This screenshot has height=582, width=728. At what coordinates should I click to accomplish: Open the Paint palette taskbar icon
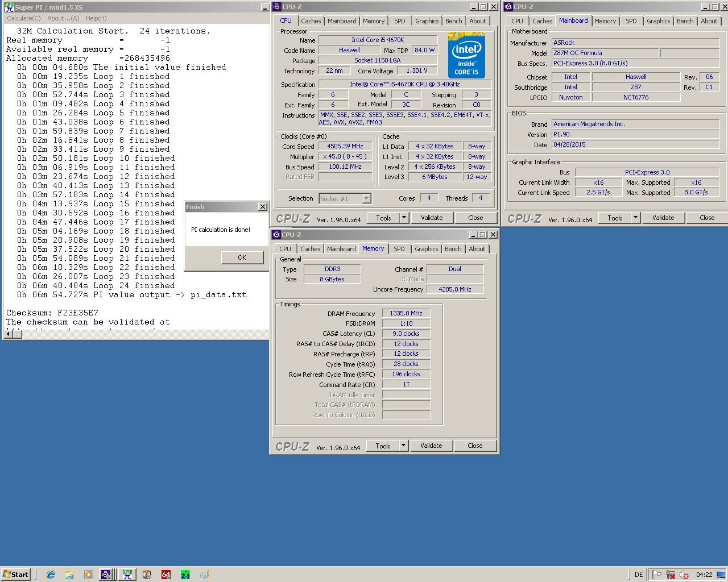(x=205, y=575)
